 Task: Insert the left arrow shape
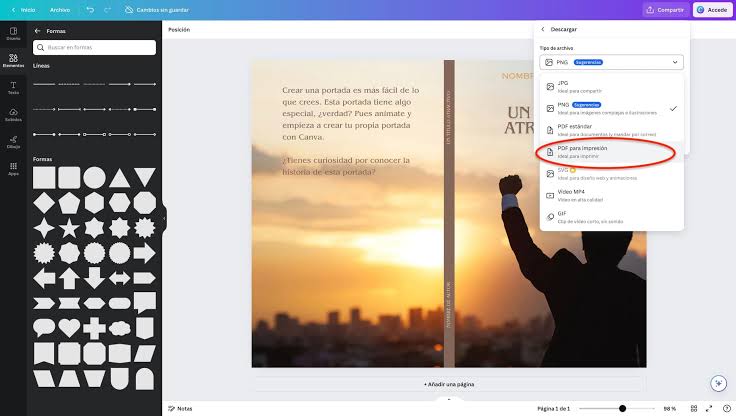pos(44,278)
